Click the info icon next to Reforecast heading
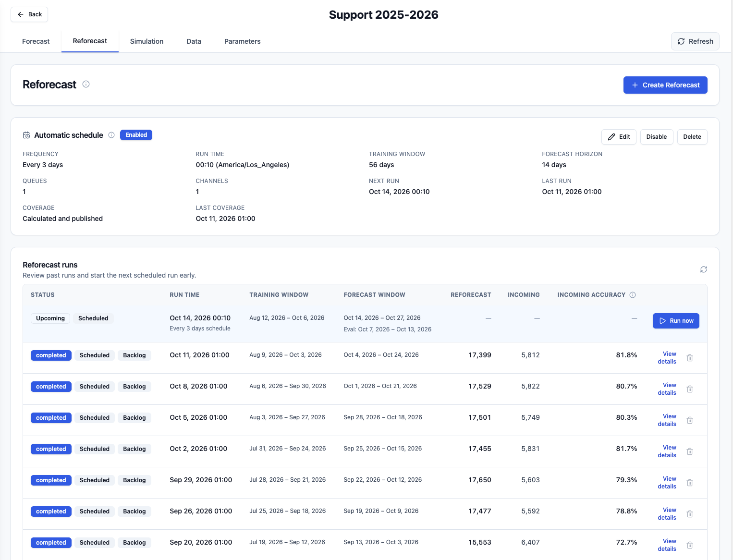 [86, 84]
